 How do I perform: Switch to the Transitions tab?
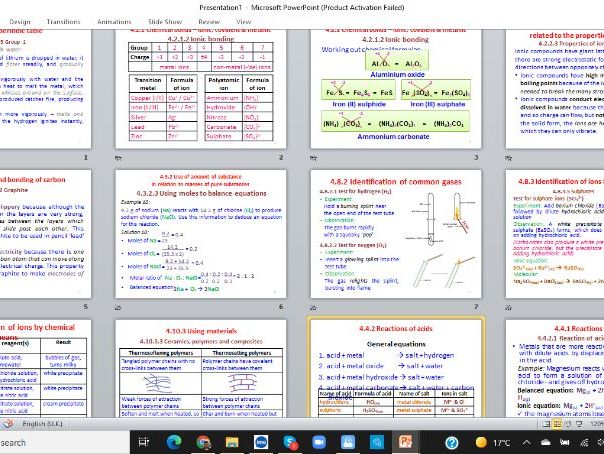point(64,21)
